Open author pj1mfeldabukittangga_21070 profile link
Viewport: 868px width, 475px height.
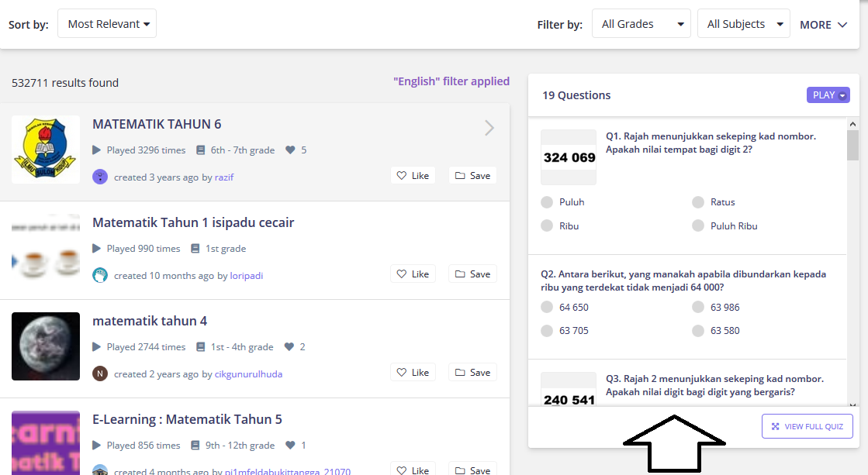pyautogui.click(x=287, y=471)
